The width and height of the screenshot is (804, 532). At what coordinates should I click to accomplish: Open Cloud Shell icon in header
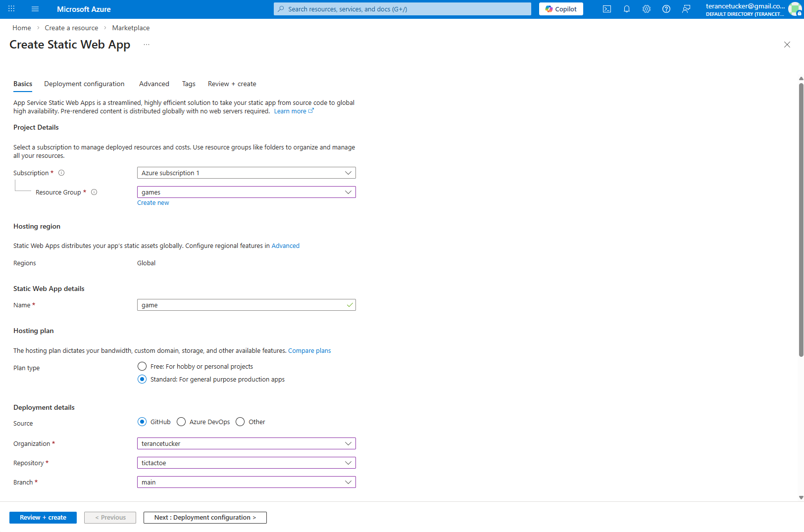tap(607, 9)
